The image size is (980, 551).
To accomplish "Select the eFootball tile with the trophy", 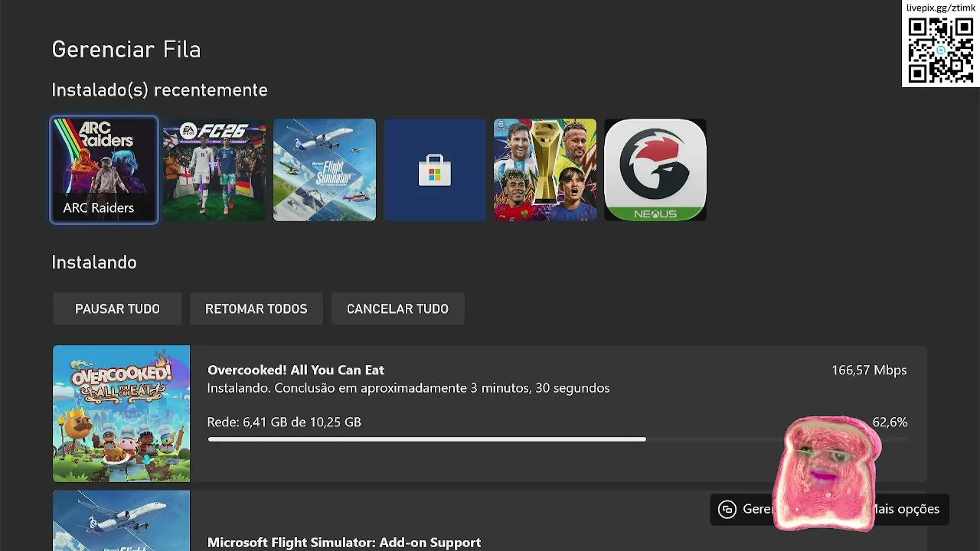I will click(545, 170).
